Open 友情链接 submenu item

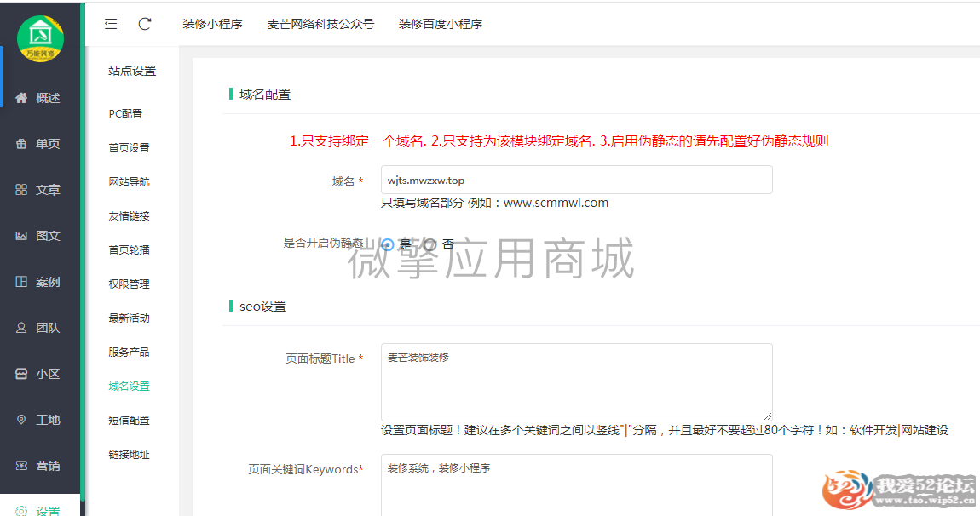point(129,216)
